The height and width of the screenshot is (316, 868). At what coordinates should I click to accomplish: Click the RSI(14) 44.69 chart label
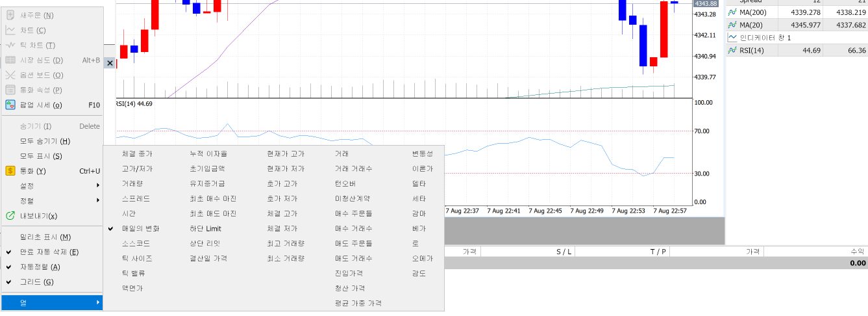point(134,103)
